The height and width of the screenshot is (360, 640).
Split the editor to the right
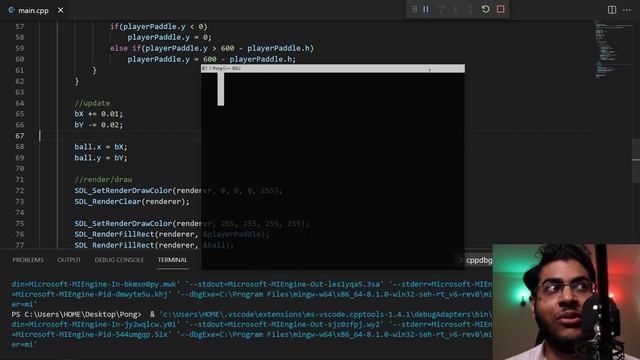(611, 10)
